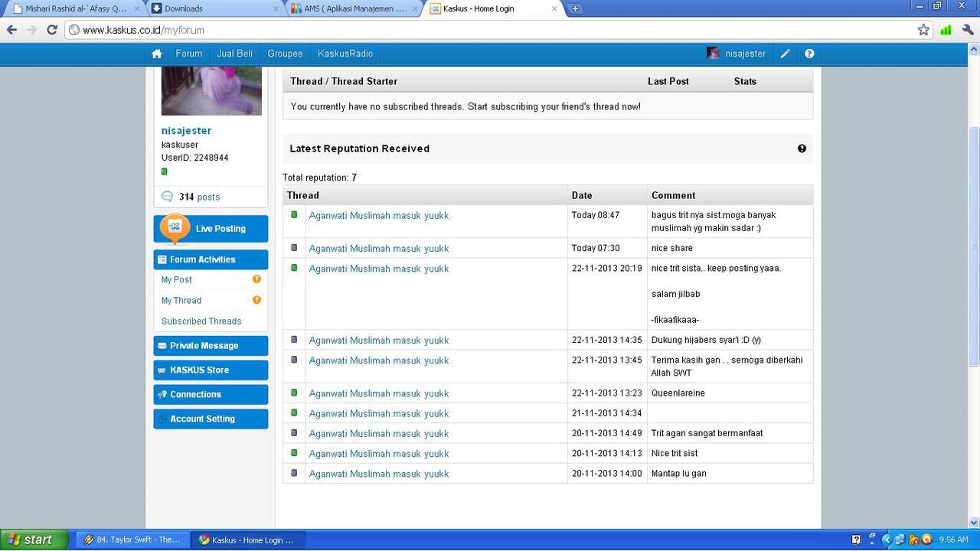
Task: Open Kaskus home icon in navbar
Action: (x=157, y=54)
